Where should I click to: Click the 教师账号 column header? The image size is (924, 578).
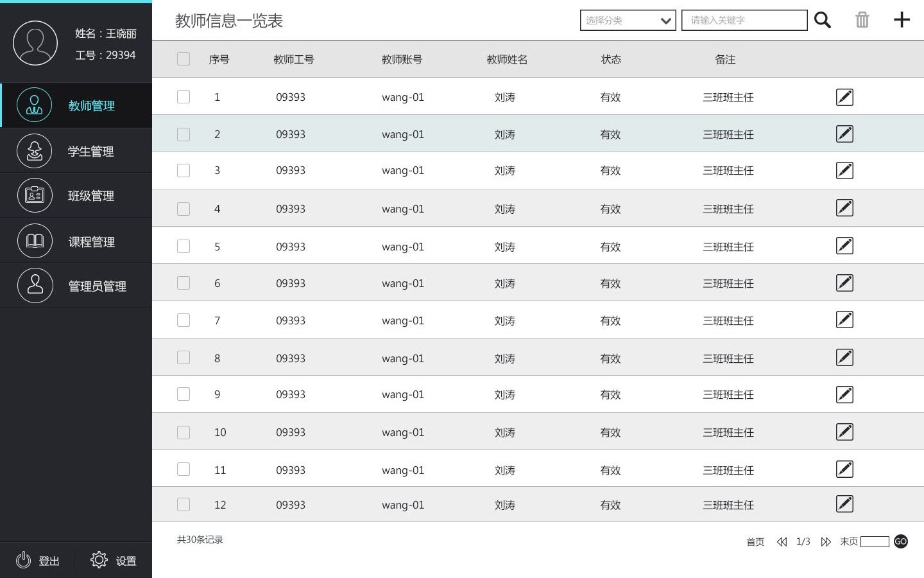click(x=402, y=59)
